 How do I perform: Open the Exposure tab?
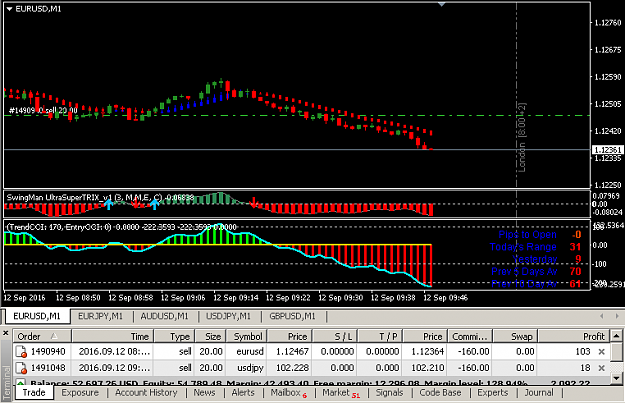[x=80, y=393]
